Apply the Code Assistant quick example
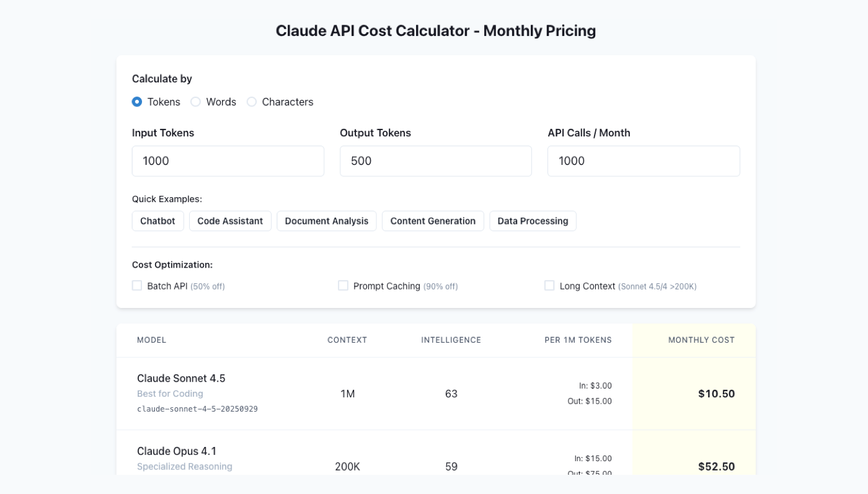This screenshot has height=494, width=868. tap(230, 221)
